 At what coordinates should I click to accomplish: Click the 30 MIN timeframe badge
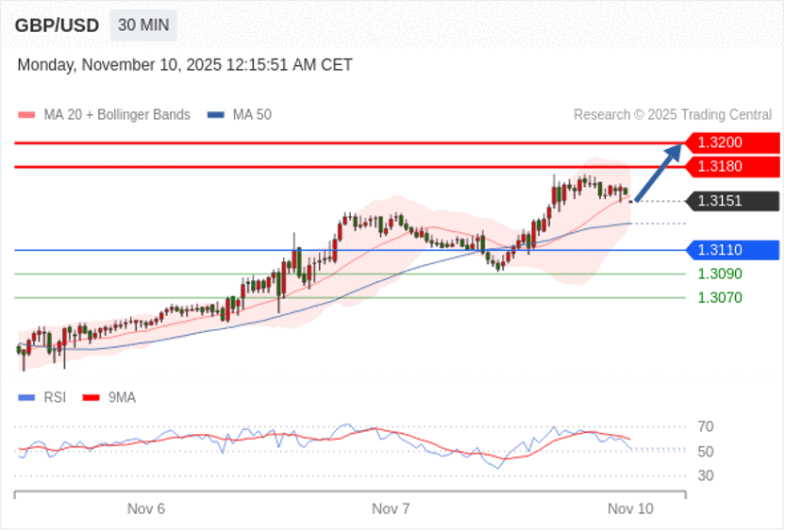(143, 25)
